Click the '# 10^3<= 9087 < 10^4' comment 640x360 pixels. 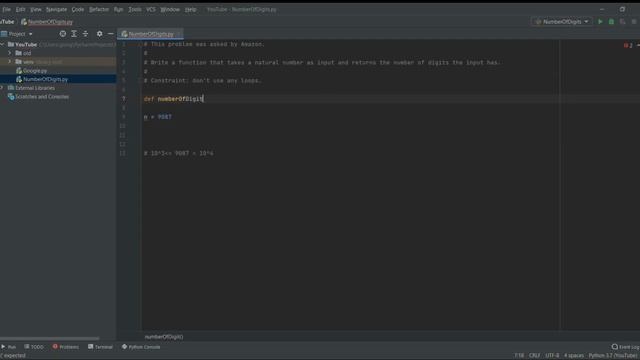pyautogui.click(x=178, y=153)
